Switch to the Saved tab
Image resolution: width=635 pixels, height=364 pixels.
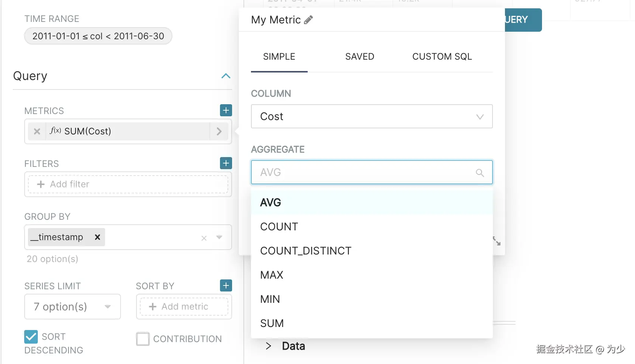coord(359,57)
